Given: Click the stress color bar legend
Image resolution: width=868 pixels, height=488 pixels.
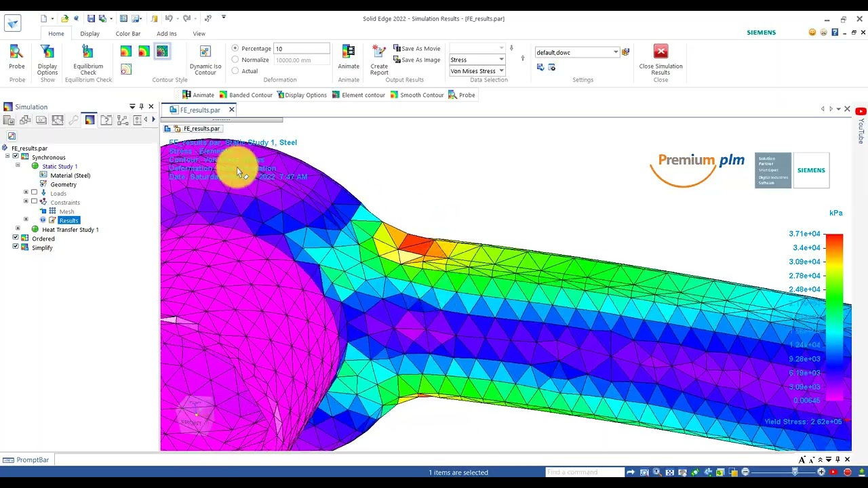Looking at the screenshot, I should (x=834, y=317).
